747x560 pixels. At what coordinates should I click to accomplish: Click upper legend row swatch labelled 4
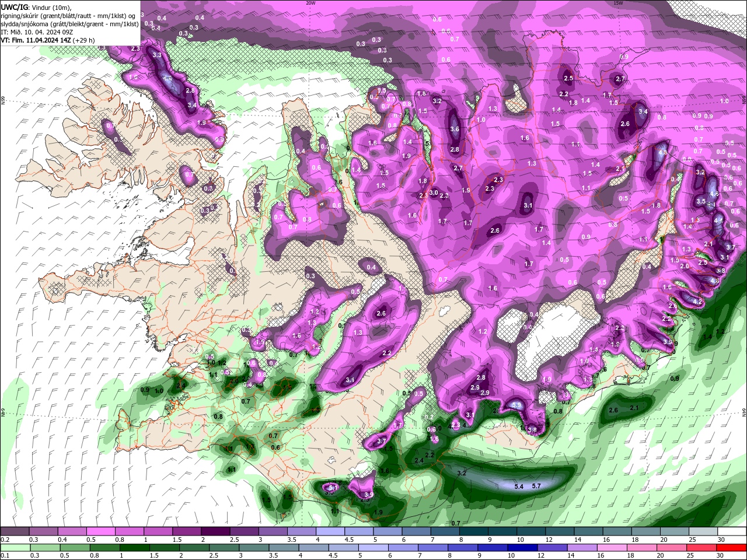click(x=330, y=531)
